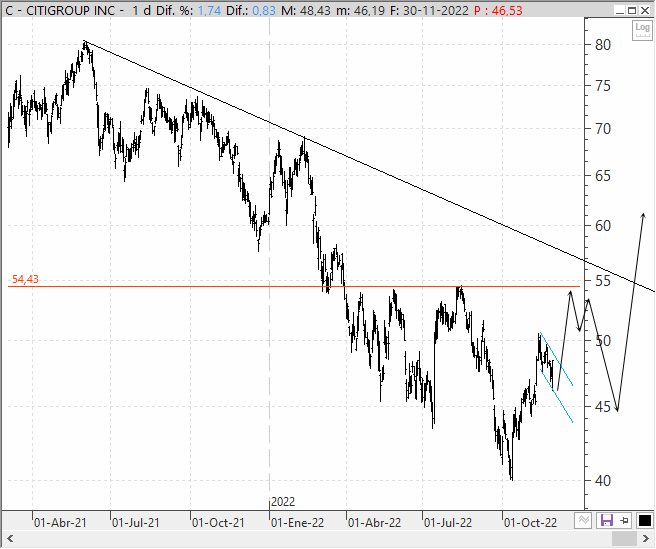Click the left arrow of horizontal scrollbar
This screenshot has height=549, width=656.
pyautogui.click(x=10, y=539)
